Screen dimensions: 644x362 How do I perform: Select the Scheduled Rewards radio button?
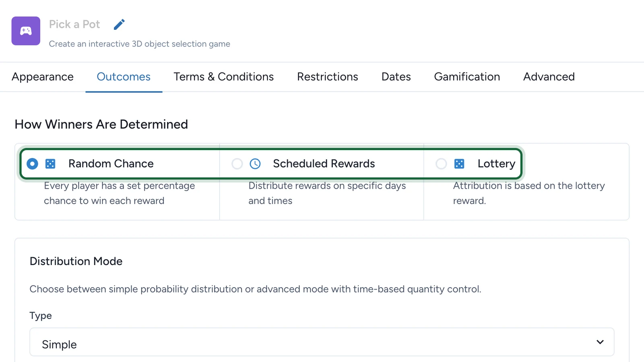coord(237,164)
